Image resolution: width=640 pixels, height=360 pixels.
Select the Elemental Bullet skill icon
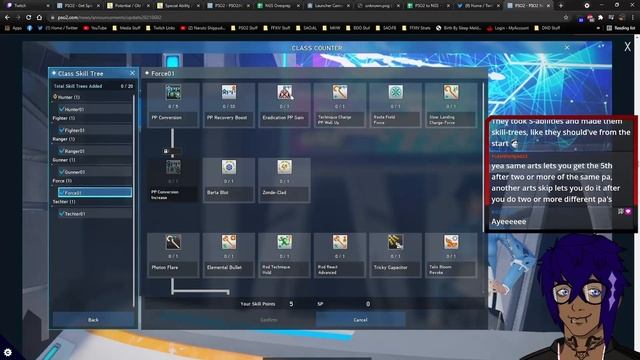click(229, 242)
